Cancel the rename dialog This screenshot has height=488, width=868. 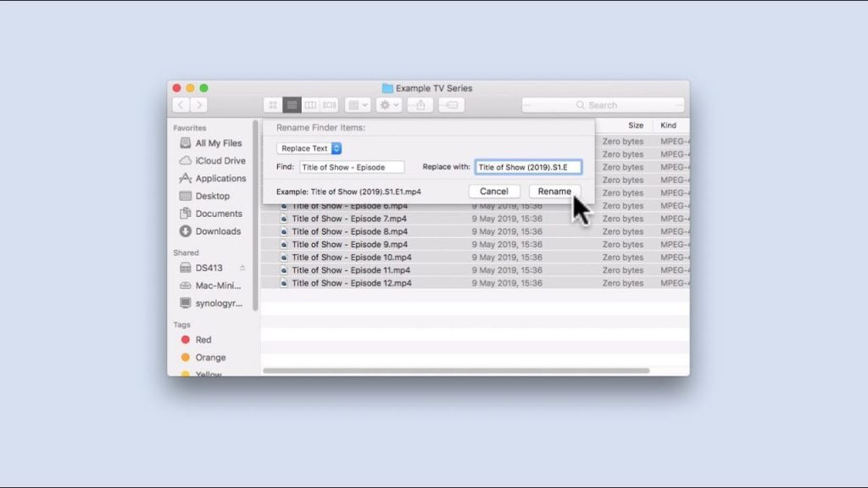[x=494, y=191]
